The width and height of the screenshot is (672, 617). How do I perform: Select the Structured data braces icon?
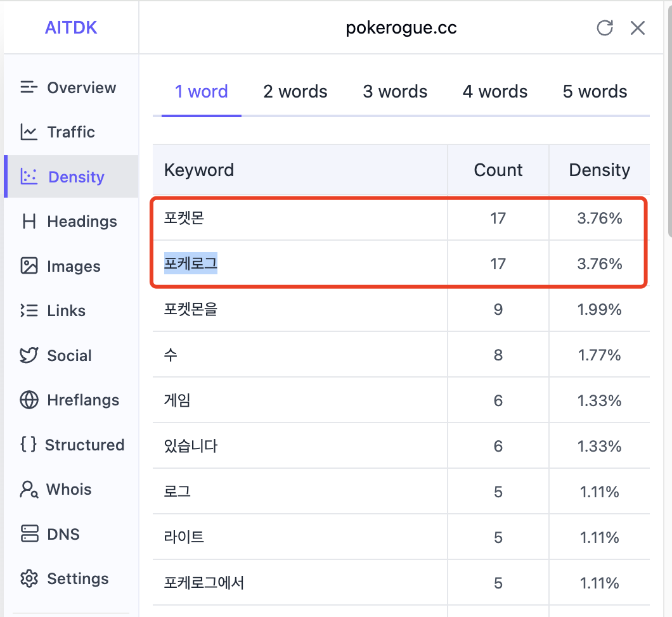pos(29,445)
